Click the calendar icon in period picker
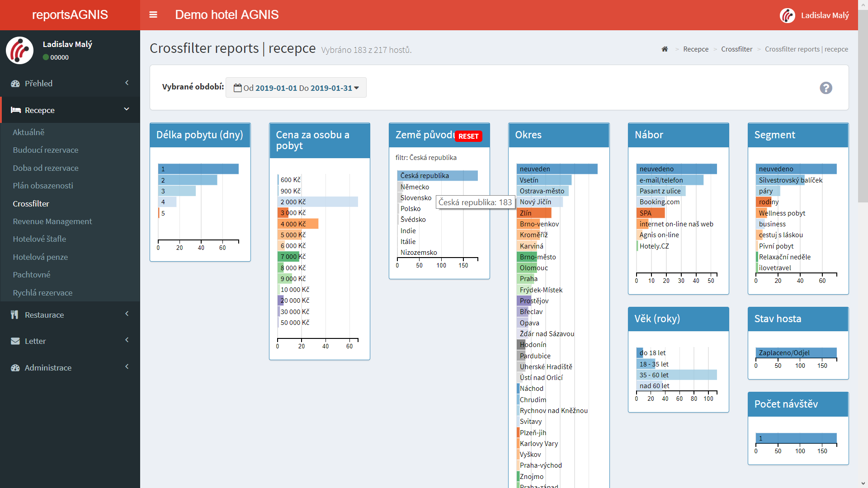The height and width of the screenshot is (488, 868). point(237,88)
